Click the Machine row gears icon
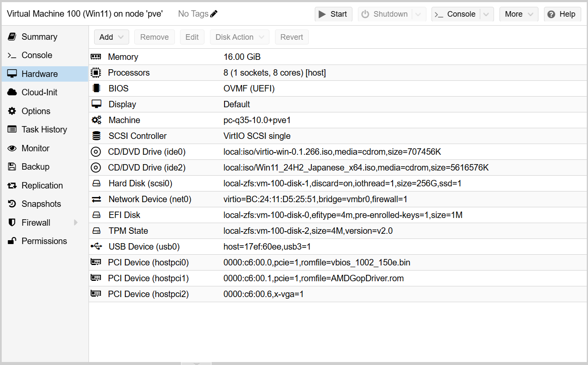 96,120
